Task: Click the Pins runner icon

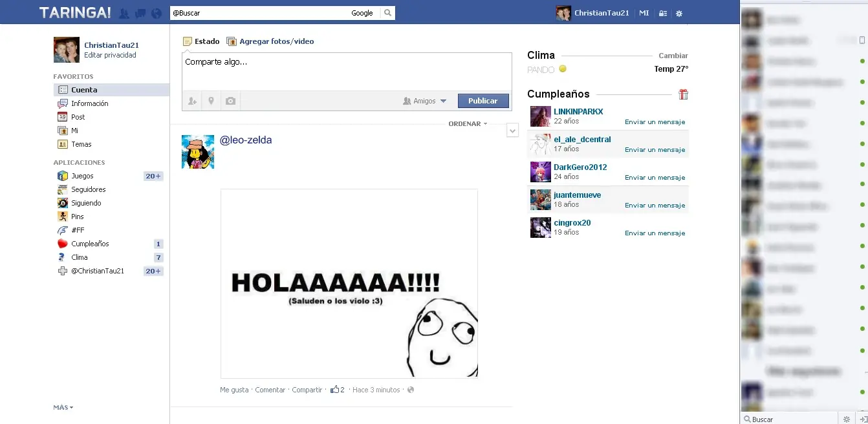Action: [x=63, y=217]
